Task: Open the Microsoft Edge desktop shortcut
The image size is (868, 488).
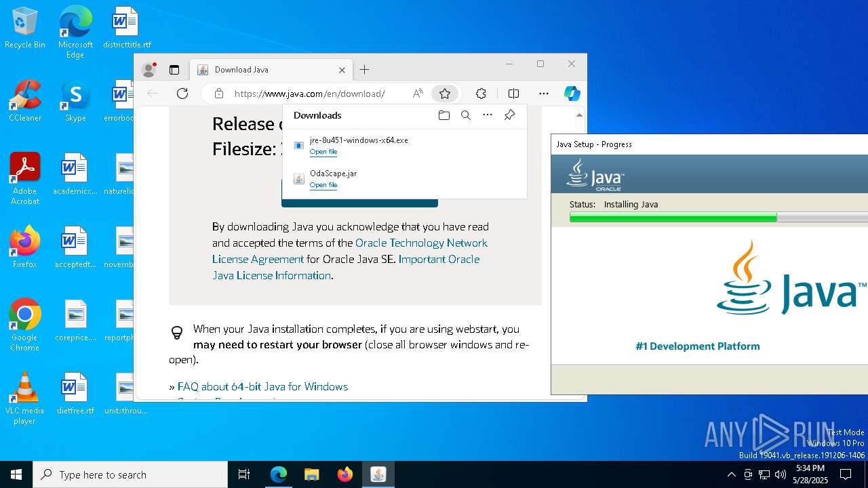Action: tap(75, 33)
